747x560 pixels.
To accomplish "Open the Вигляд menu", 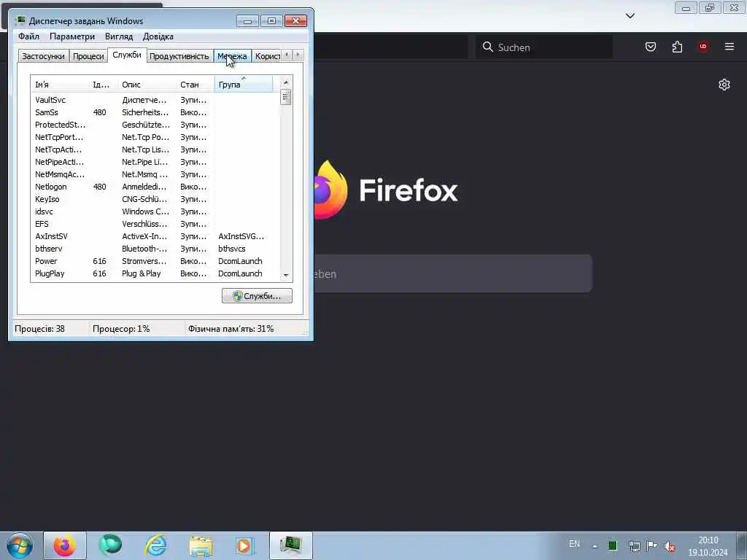I will [119, 36].
